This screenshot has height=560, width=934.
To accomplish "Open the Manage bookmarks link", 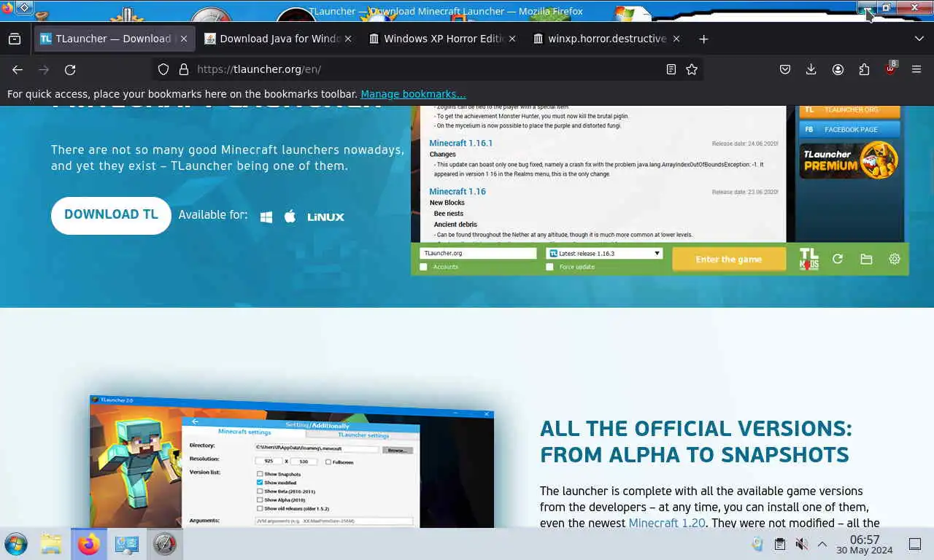I will coord(413,94).
